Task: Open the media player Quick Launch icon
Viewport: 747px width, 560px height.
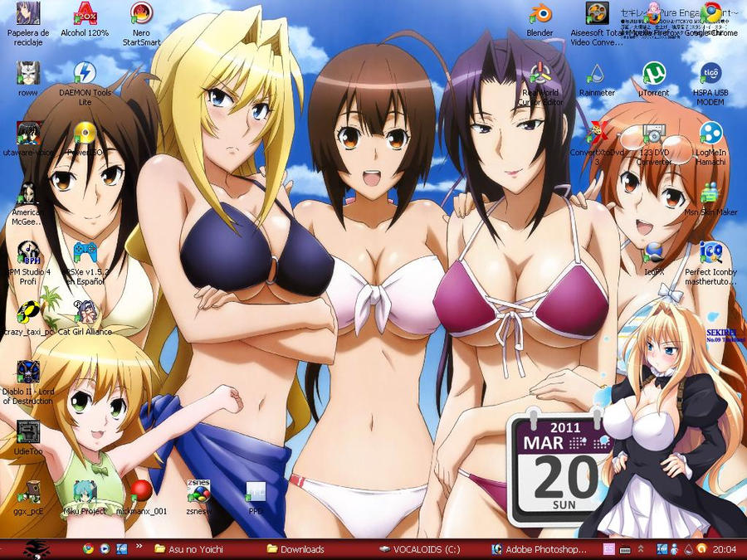Action: tap(105, 549)
